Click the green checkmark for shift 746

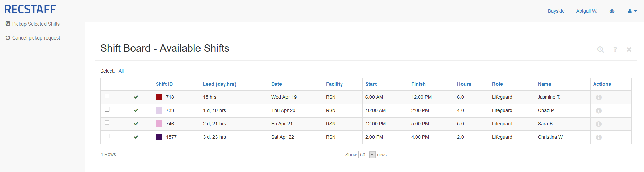136,124
